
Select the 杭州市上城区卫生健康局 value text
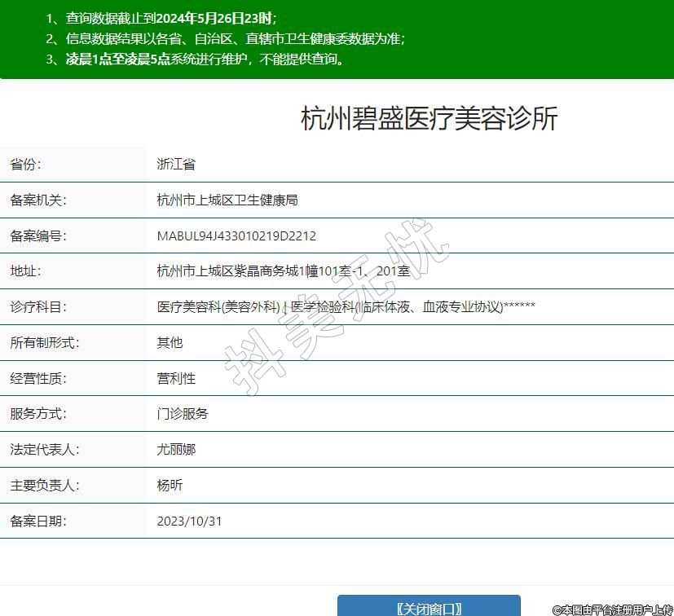click(227, 200)
